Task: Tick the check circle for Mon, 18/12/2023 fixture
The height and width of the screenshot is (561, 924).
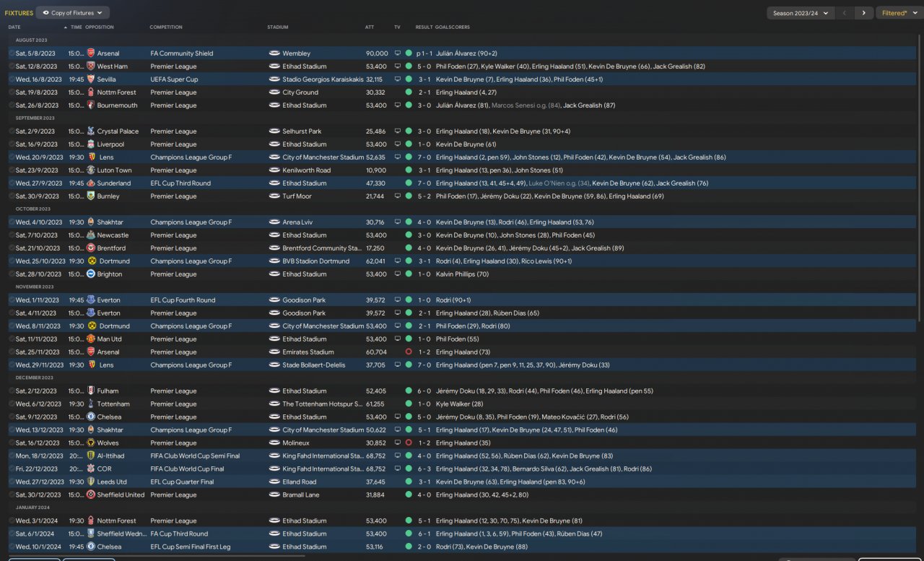Action: point(12,456)
